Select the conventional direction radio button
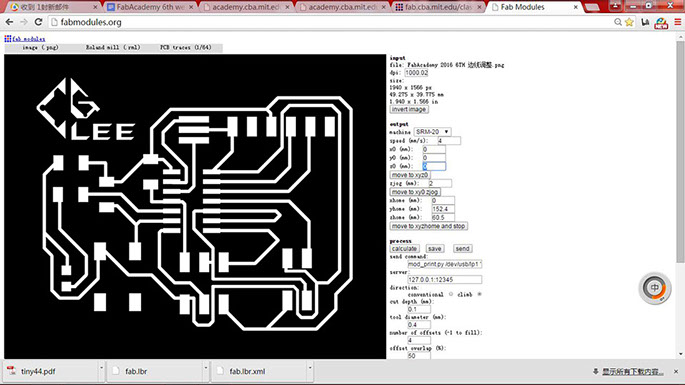The image size is (685, 385). [x=451, y=295]
